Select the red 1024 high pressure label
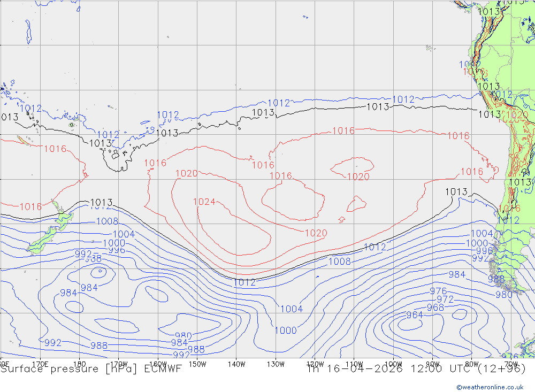This screenshot has height=392, width=535. [204, 202]
